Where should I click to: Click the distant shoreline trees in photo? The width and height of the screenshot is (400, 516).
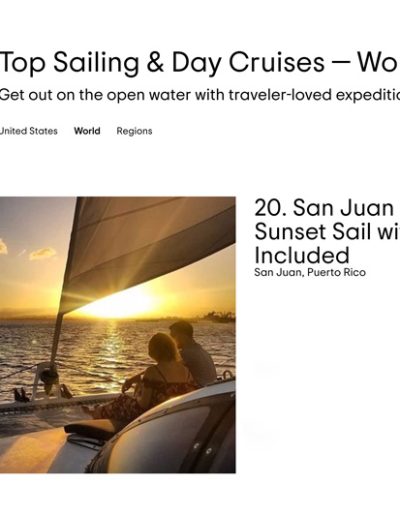(x=219, y=316)
